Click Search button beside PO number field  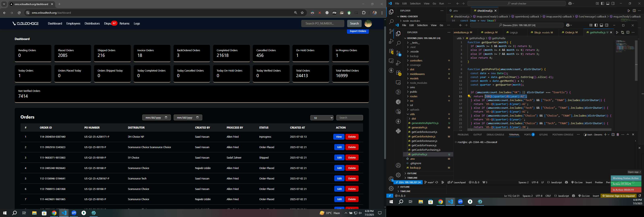click(x=354, y=24)
